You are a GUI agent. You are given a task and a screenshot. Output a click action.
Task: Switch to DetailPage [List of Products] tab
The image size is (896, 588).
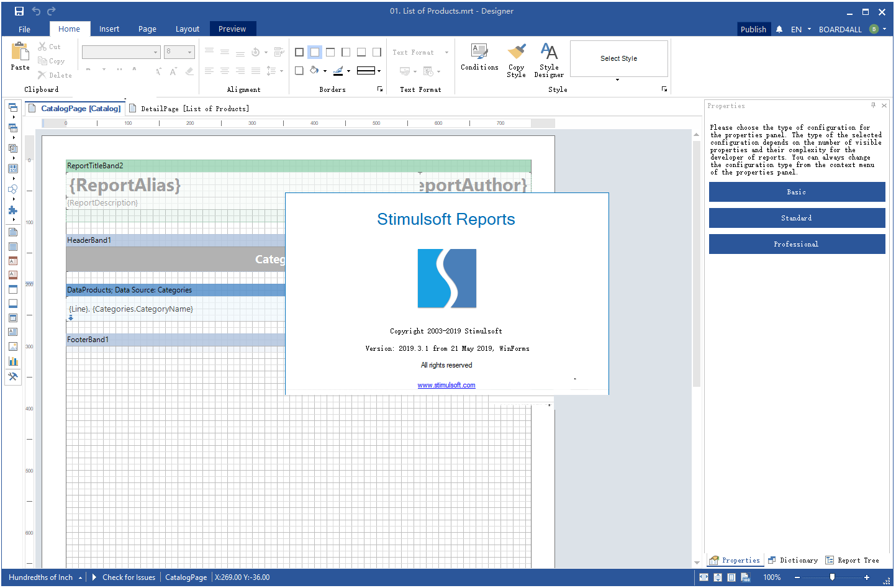pos(189,109)
